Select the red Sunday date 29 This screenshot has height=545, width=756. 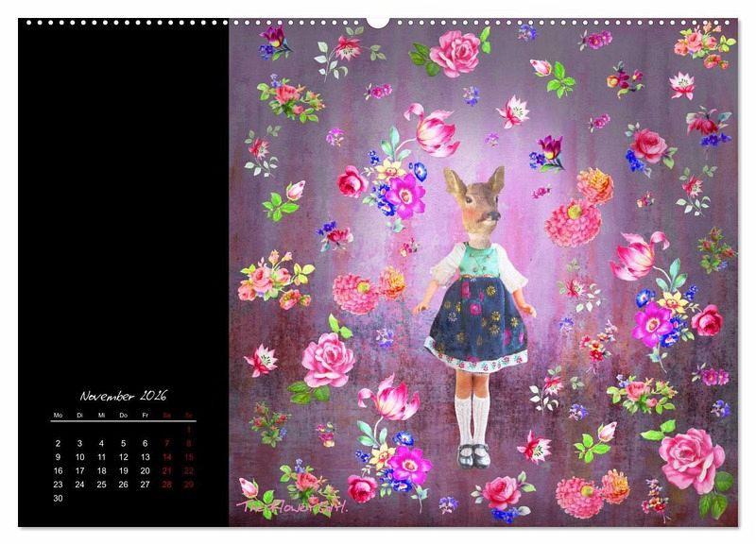[189, 485]
